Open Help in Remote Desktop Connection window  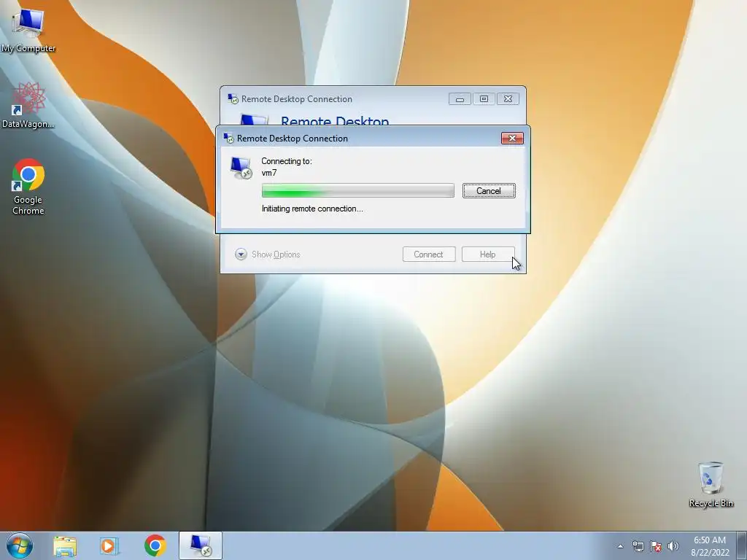[x=488, y=254]
